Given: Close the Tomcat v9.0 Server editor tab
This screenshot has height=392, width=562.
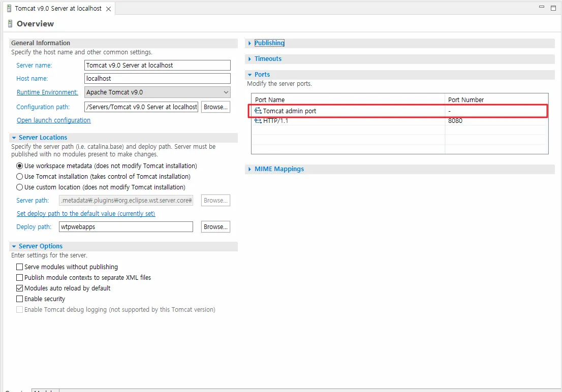Looking at the screenshot, I should coord(108,9).
